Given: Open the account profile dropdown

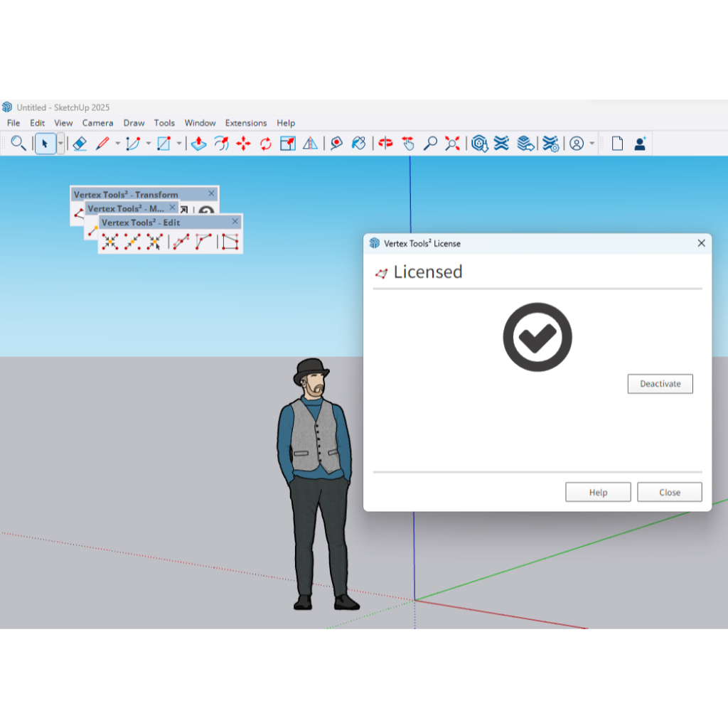Looking at the screenshot, I should pyautogui.click(x=592, y=144).
